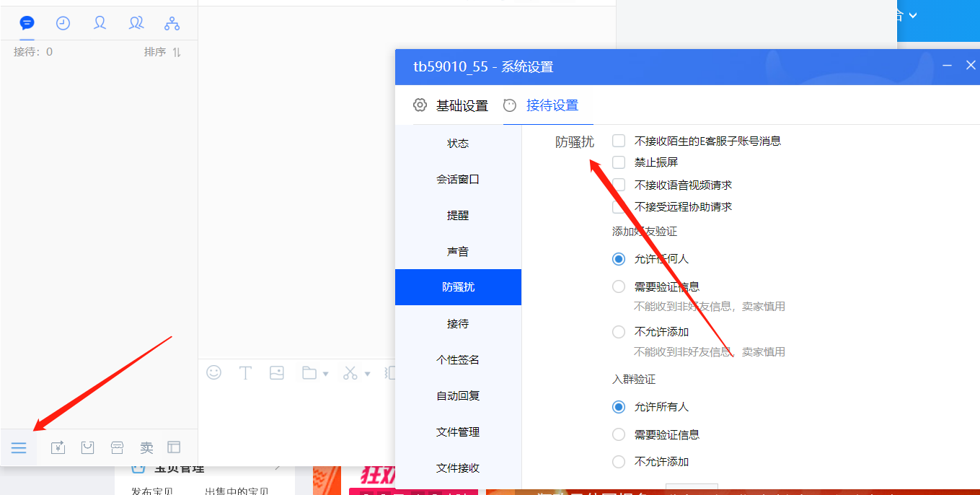Open 提醒 in the settings sidebar
This screenshot has height=495, width=980.
pos(458,215)
